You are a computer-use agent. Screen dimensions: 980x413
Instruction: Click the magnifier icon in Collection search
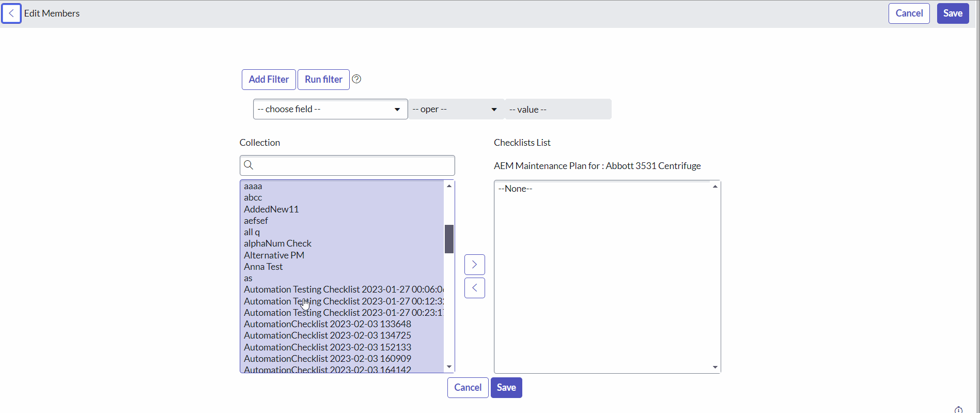point(248,165)
